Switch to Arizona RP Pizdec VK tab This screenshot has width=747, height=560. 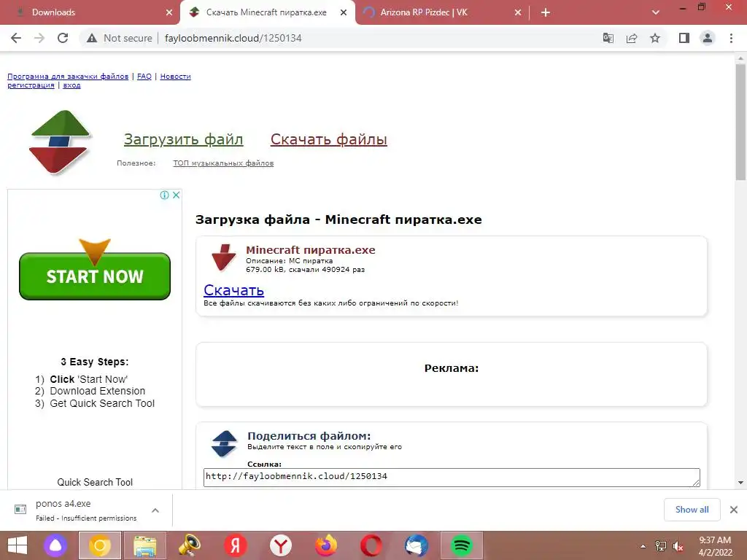pyautogui.click(x=442, y=13)
